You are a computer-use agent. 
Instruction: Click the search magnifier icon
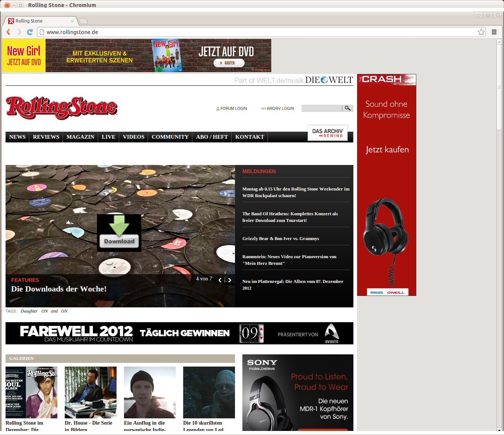click(x=347, y=108)
